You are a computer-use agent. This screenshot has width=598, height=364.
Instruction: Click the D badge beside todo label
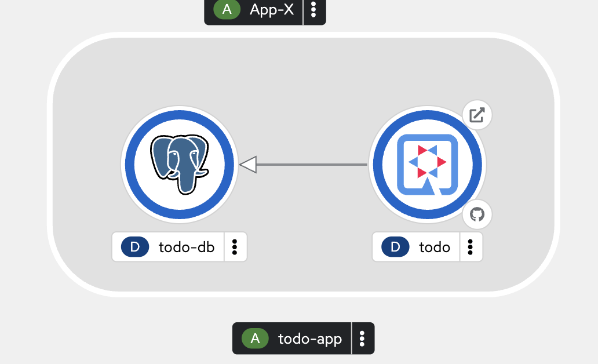click(x=396, y=247)
